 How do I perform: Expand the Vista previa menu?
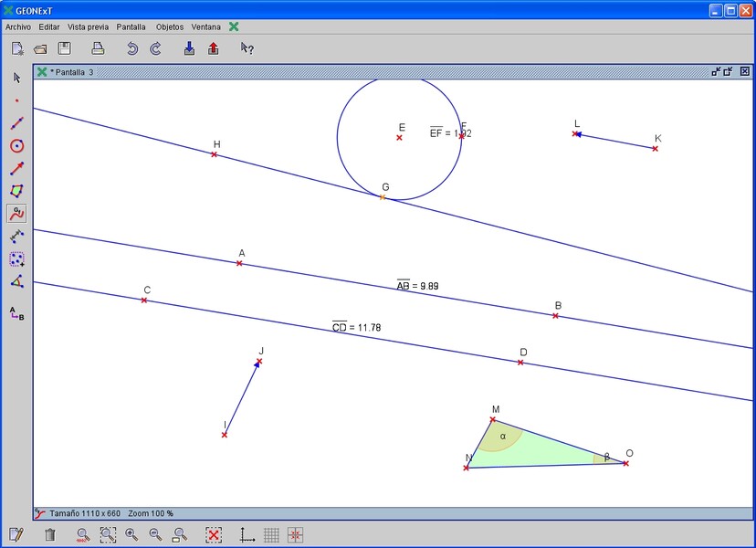(88, 26)
